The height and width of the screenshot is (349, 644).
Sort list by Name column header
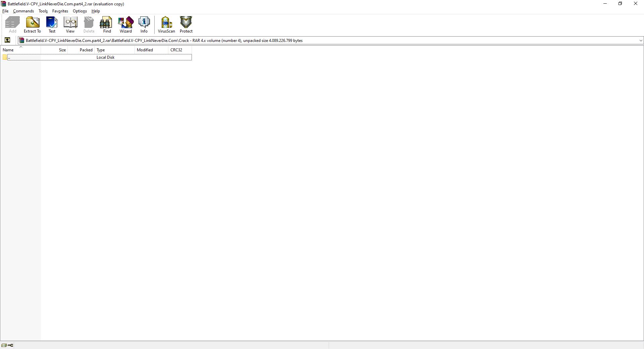(20, 50)
